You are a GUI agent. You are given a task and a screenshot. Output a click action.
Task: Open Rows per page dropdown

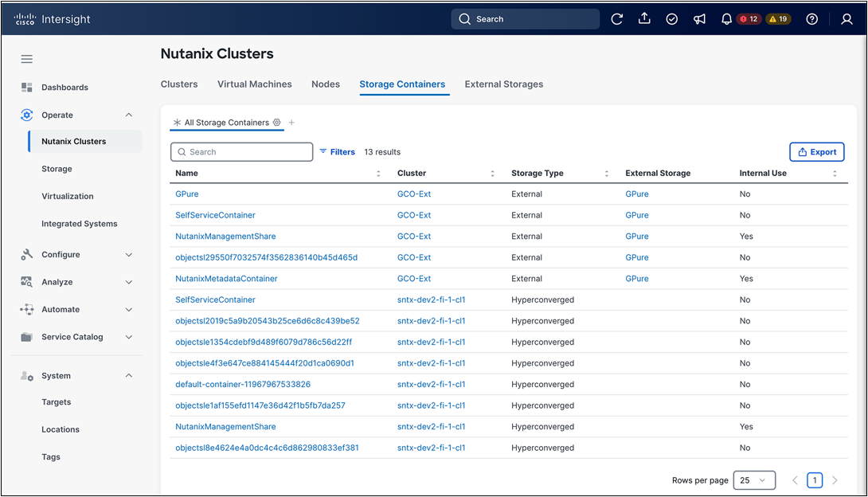(754, 480)
